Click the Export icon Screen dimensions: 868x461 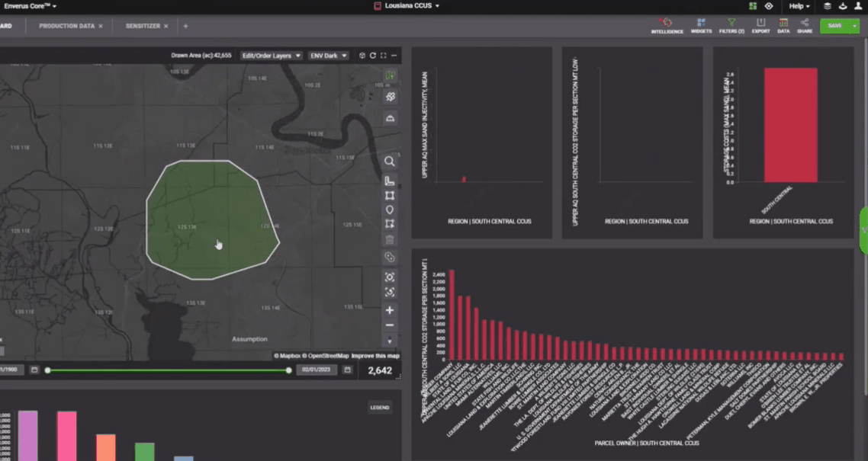coord(760,25)
